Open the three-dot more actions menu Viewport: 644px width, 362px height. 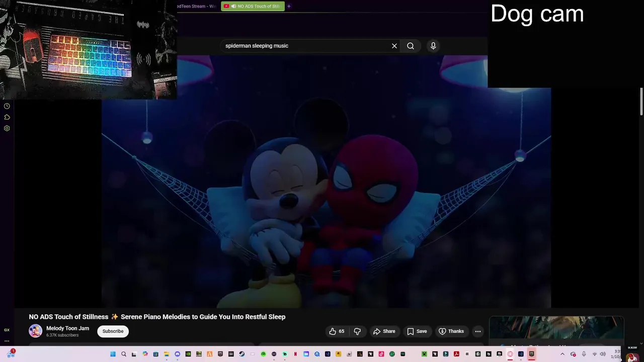(x=478, y=331)
